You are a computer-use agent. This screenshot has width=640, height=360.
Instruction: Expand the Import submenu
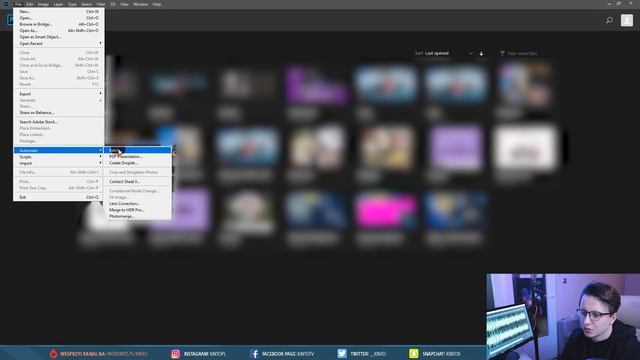pos(59,163)
